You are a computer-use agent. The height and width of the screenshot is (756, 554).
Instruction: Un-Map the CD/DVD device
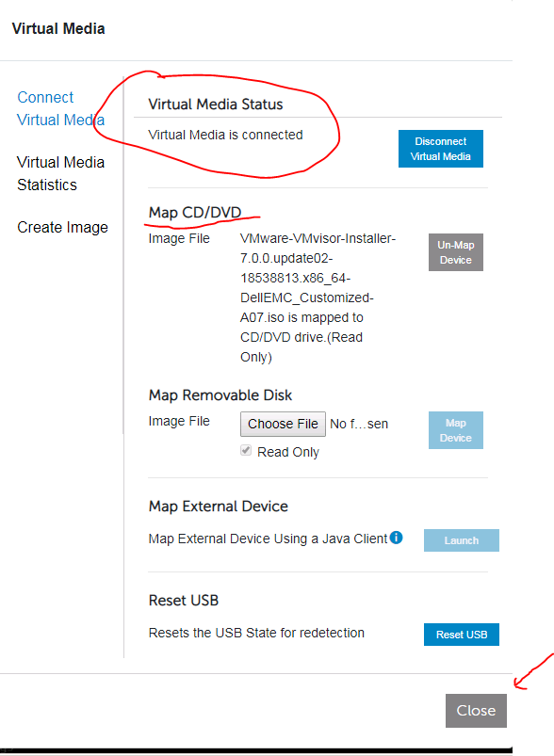pos(456,252)
